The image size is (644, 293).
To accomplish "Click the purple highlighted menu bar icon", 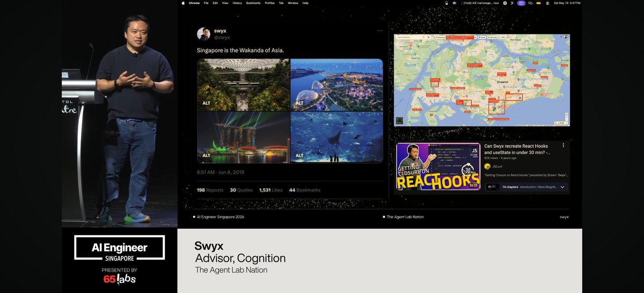I will pyautogui.click(x=522, y=3).
